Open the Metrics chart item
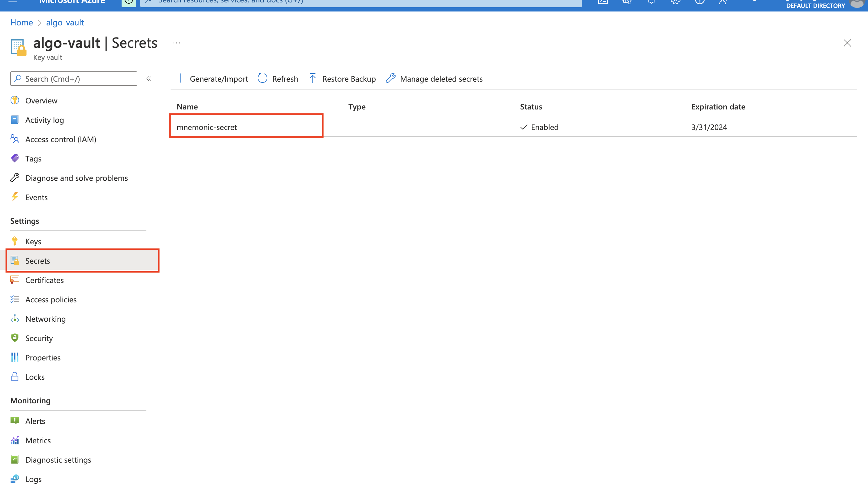 pyautogui.click(x=15, y=440)
